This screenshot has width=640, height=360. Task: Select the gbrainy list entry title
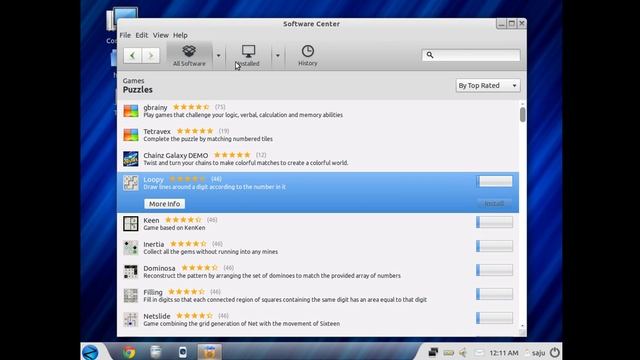[155, 107]
